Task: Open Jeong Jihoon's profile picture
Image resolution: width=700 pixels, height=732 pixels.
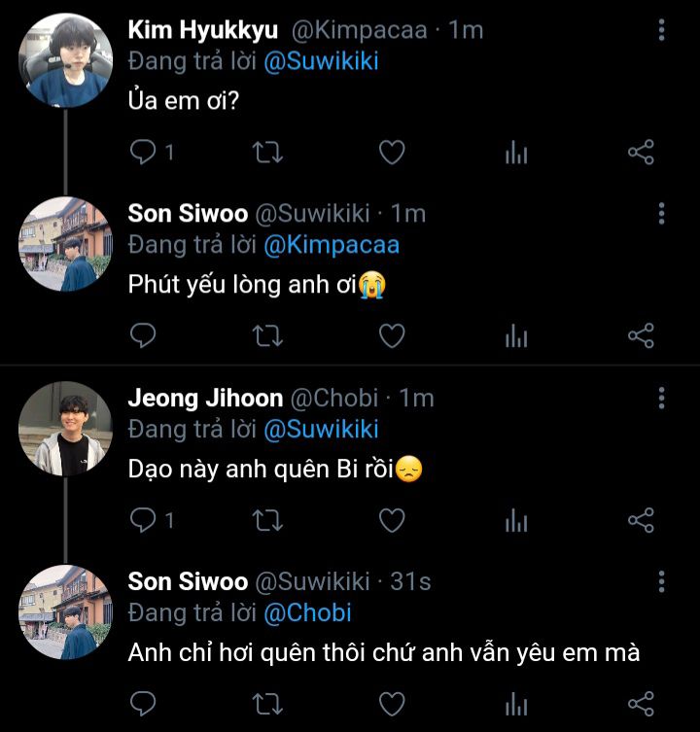Action: pos(66,429)
